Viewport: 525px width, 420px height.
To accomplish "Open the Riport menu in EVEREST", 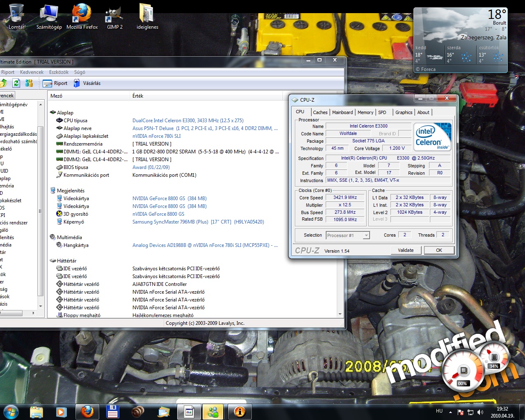I will [x=7, y=72].
